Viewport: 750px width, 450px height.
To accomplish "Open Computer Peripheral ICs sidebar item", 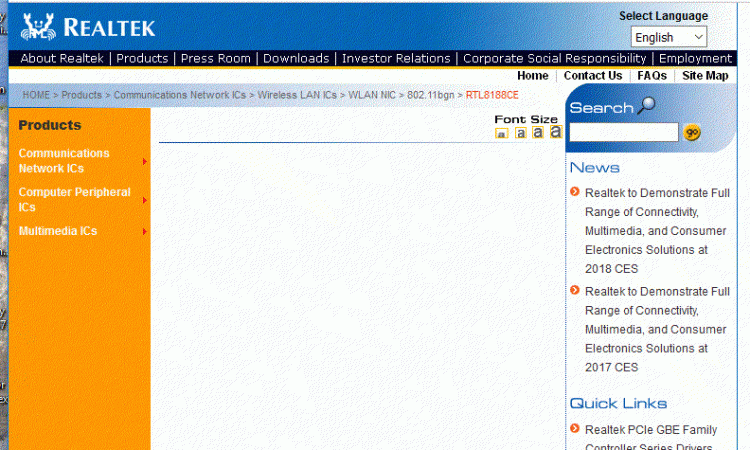I will pos(74,199).
